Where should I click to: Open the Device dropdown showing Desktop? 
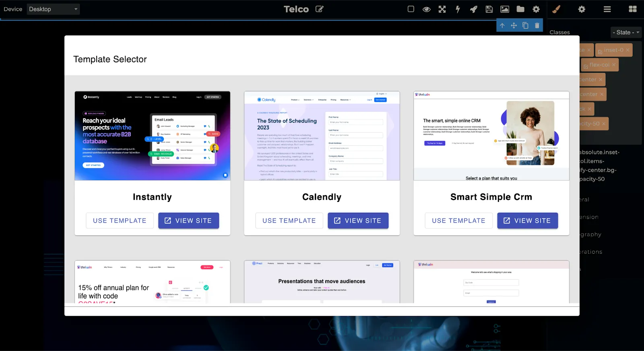[53, 9]
